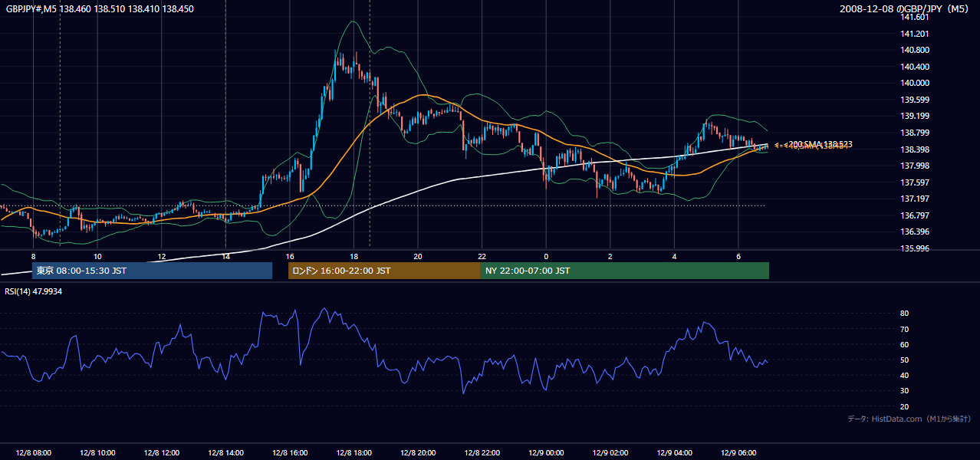
Task: Click the bottom time label 12/8 16:00
Action: [290, 452]
